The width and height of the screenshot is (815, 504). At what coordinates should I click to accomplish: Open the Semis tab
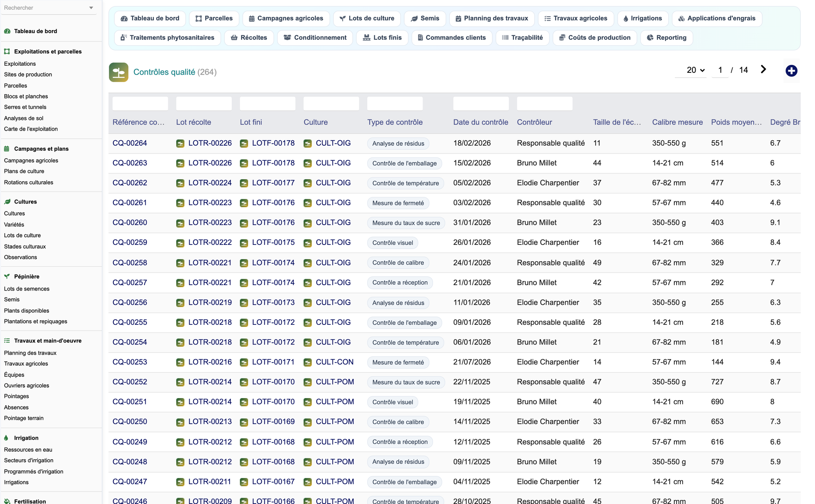(425, 18)
